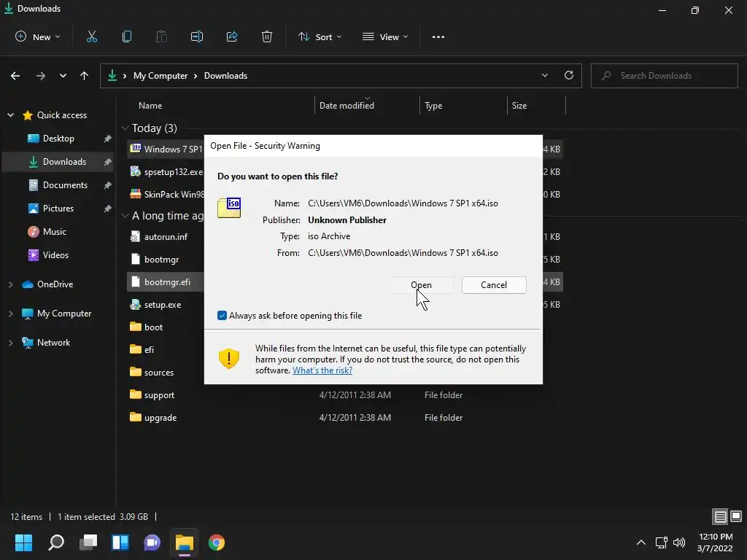
Task: Click the Share icon in toolbar
Action: [x=232, y=36]
